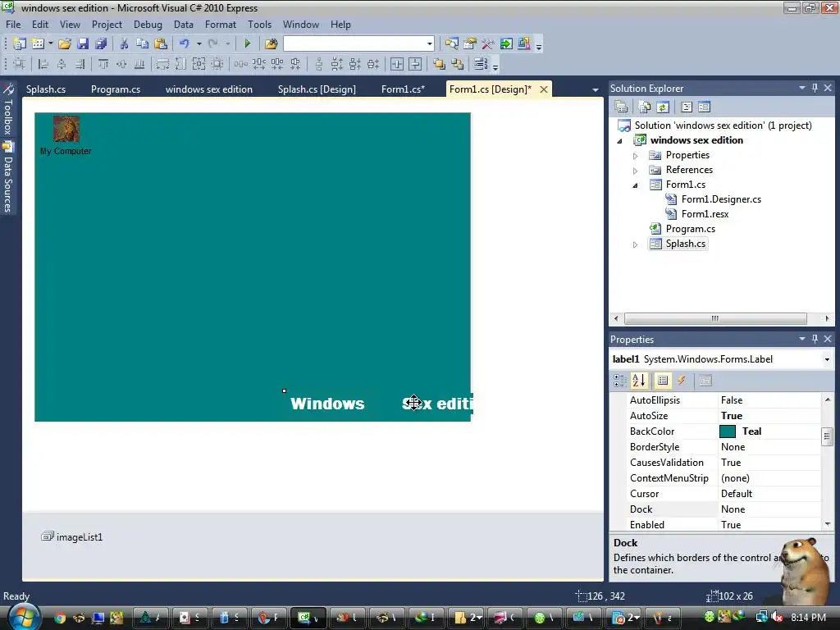Select Form1.resx in Solution Explorer
This screenshot has height=630, width=840.
click(705, 214)
